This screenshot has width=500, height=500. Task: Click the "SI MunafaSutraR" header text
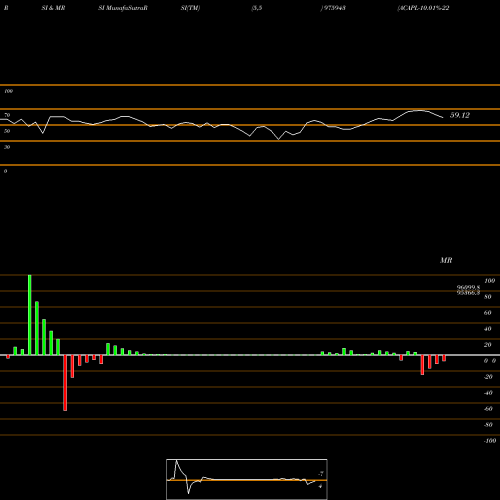123,8
